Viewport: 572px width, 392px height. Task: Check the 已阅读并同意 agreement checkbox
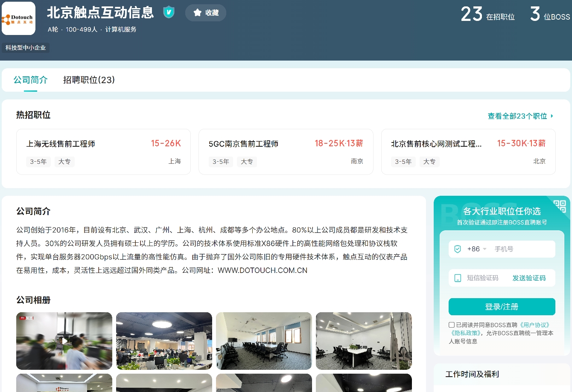[452, 325]
